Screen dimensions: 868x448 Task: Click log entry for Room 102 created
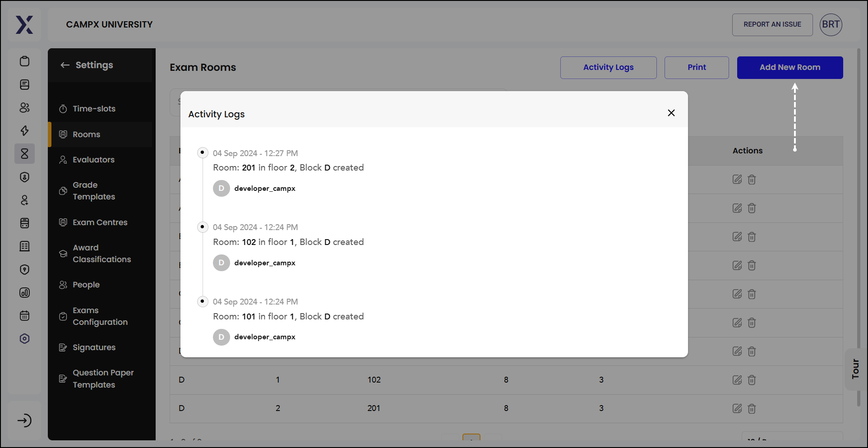click(288, 242)
